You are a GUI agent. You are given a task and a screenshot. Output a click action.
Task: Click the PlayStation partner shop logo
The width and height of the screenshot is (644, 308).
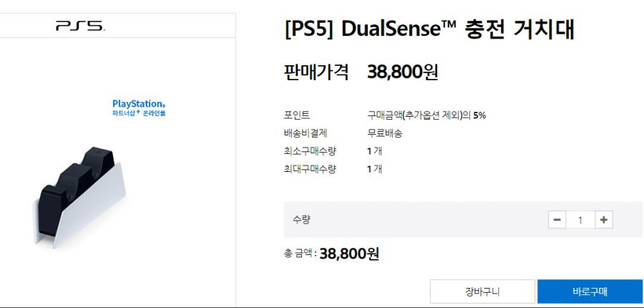coord(139,107)
